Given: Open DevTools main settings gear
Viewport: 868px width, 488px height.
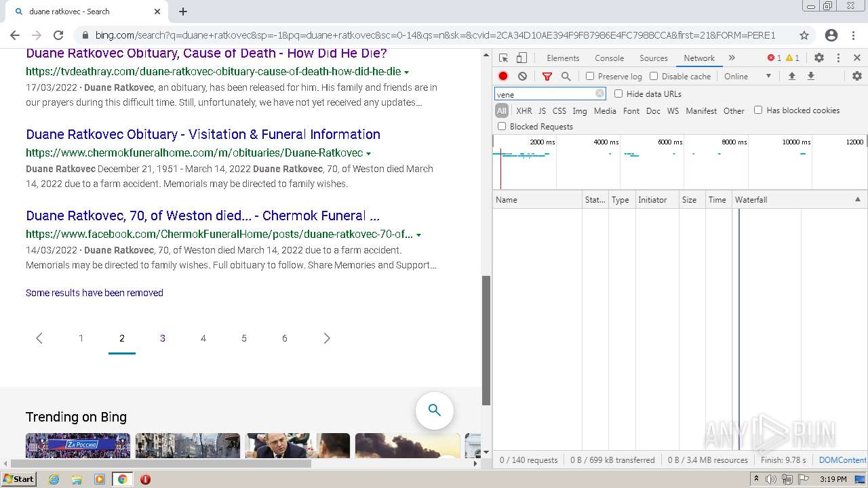Looking at the screenshot, I should [x=819, y=58].
